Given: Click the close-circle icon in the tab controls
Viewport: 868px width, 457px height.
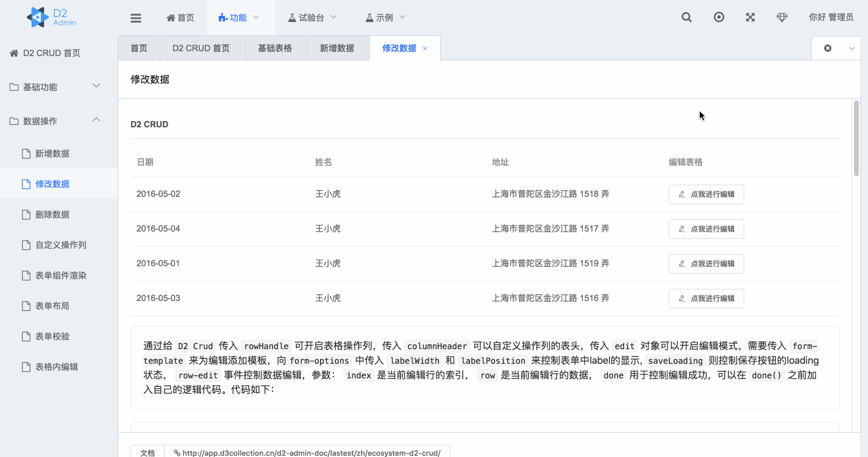Looking at the screenshot, I should coord(828,48).
